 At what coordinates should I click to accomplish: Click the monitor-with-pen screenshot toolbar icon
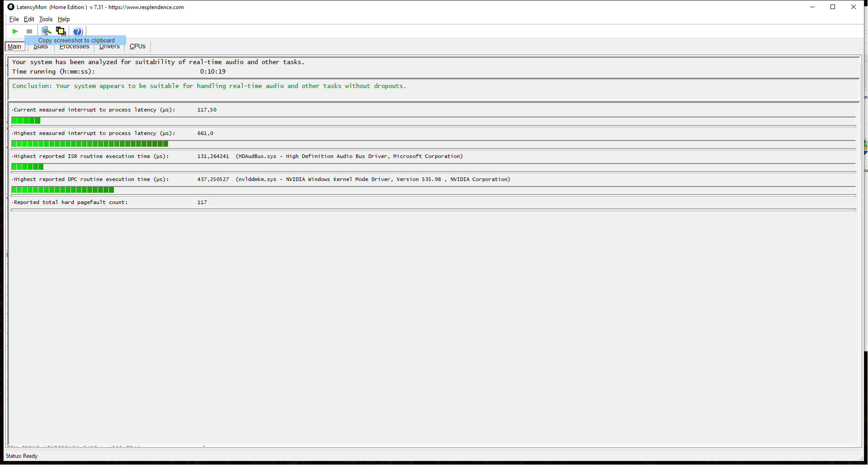(46, 31)
